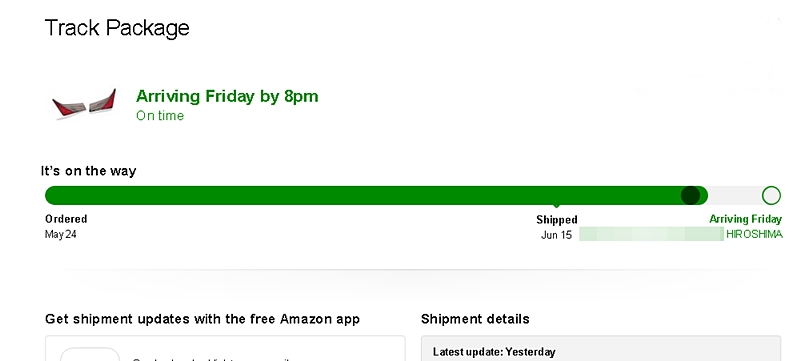Click the "Shipped" milestone label
The image size is (800, 361).
click(557, 220)
